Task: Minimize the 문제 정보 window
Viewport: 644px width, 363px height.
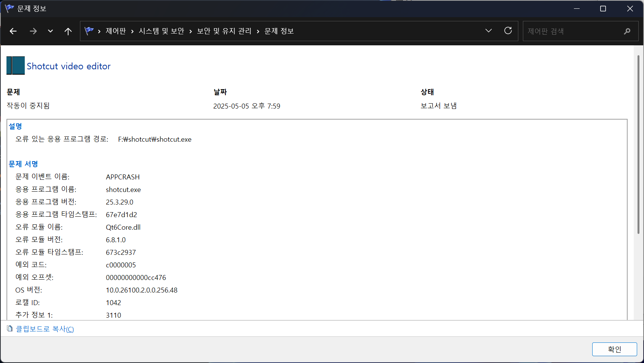Action: (577, 8)
